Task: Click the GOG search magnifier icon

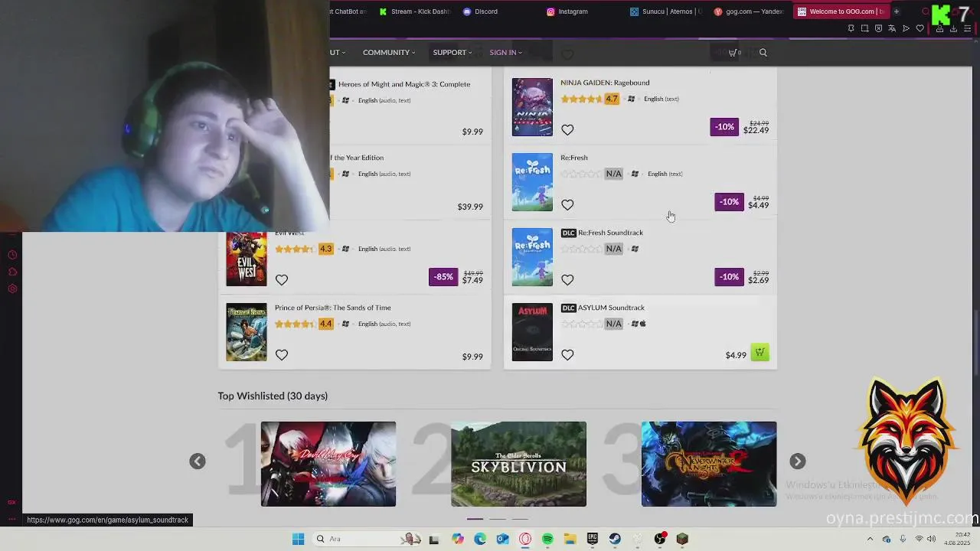Action: coord(763,53)
